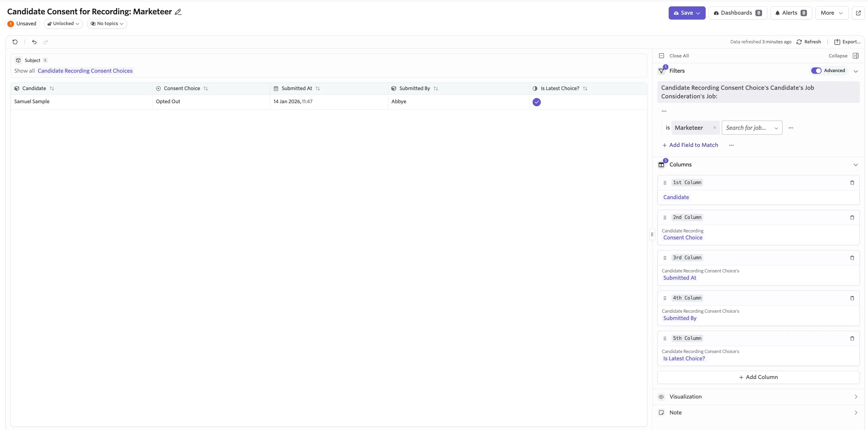Delete the 3rd Column
Screen dimensions: 868x430
(852, 258)
